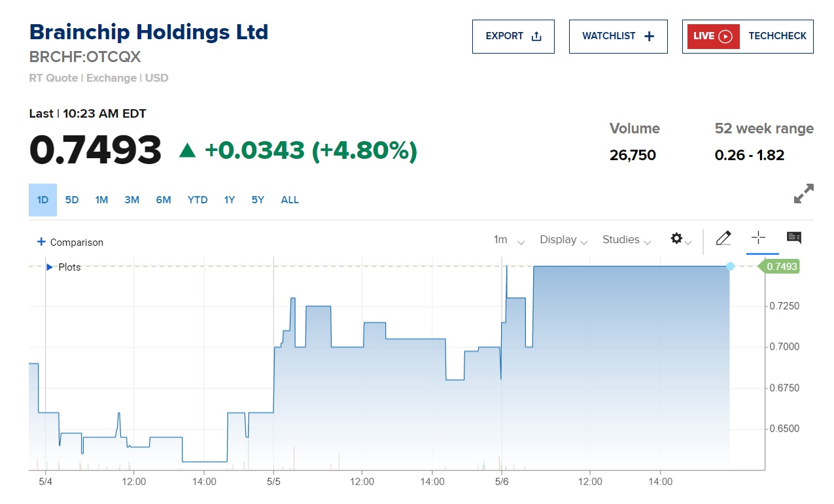Switch to the 5D range tab

tap(72, 200)
